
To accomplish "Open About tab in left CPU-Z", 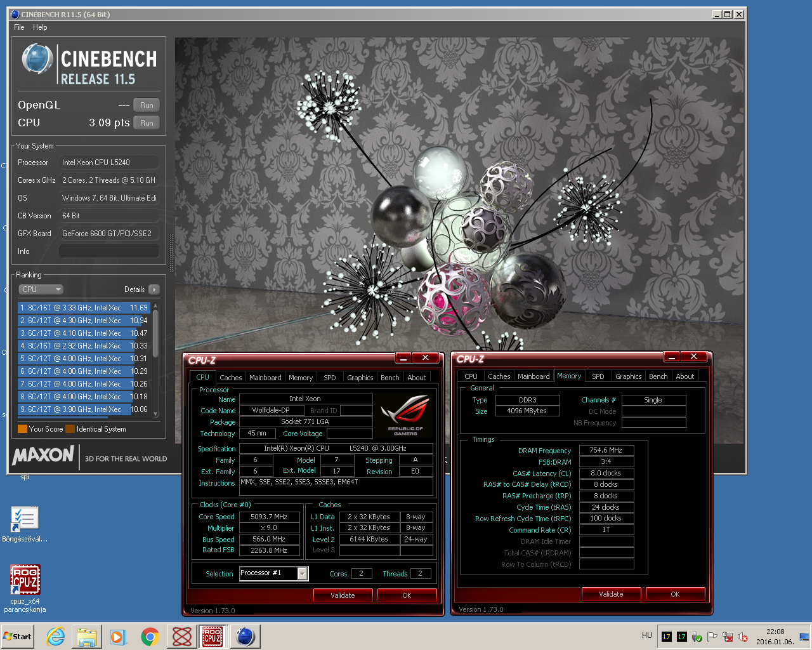I will click(417, 378).
